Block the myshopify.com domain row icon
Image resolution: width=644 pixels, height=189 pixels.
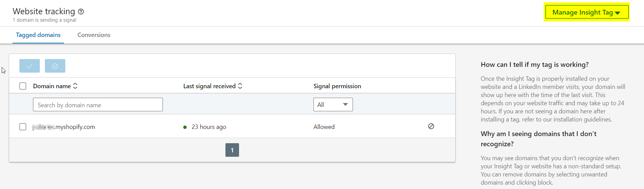[x=431, y=126]
